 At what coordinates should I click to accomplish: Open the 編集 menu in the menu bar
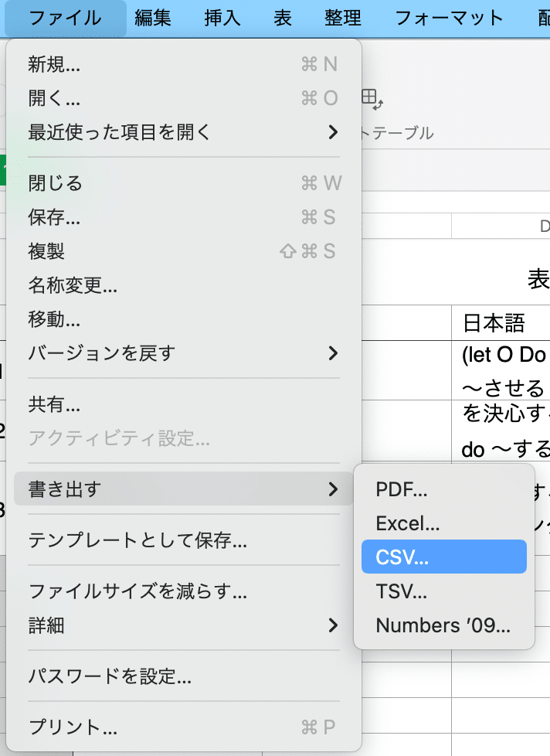[x=153, y=18]
